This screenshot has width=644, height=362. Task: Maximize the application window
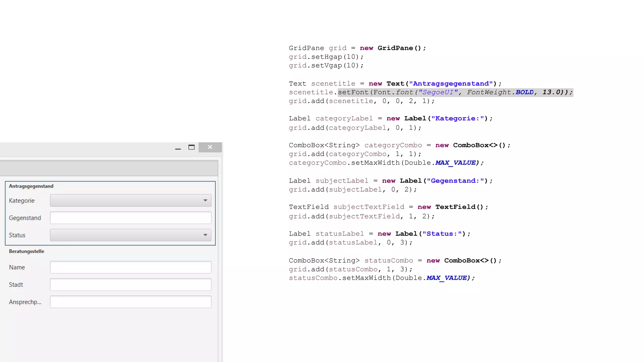[192, 147]
